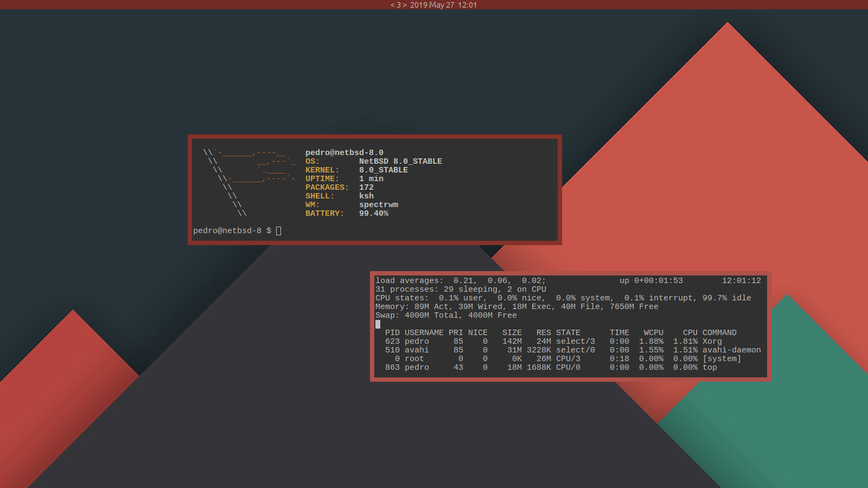Click the 'WCPU' column header in top

click(654, 333)
